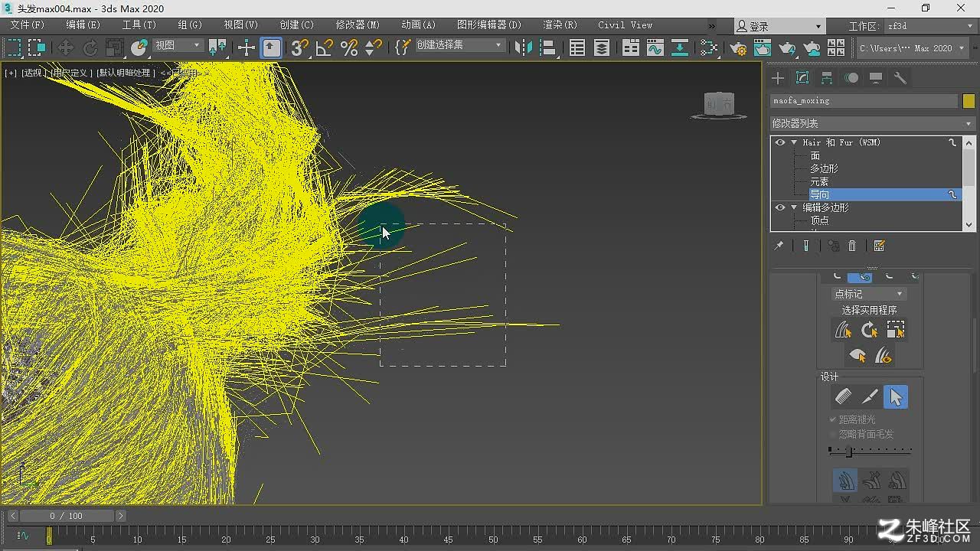This screenshot has height=551, width=980.
Task: Collapse the 编辑多边形 tree
Action: coord(794,207)
